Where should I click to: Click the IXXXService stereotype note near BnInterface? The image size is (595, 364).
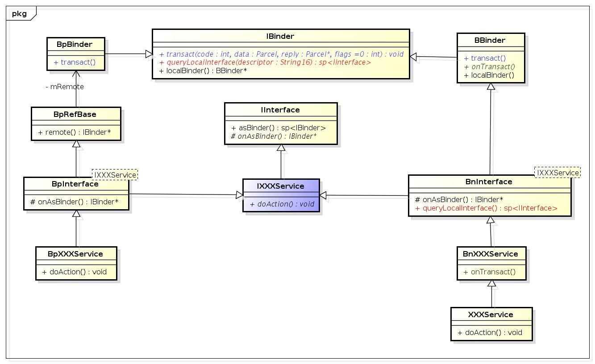558,172
